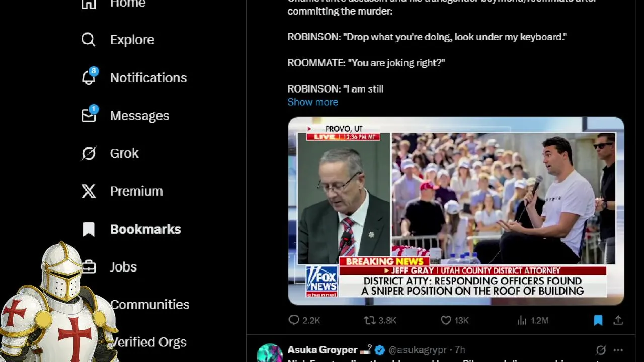Click the Notifications bell icon
This screenshot has height=362, width=644.
tap(89, 77)
